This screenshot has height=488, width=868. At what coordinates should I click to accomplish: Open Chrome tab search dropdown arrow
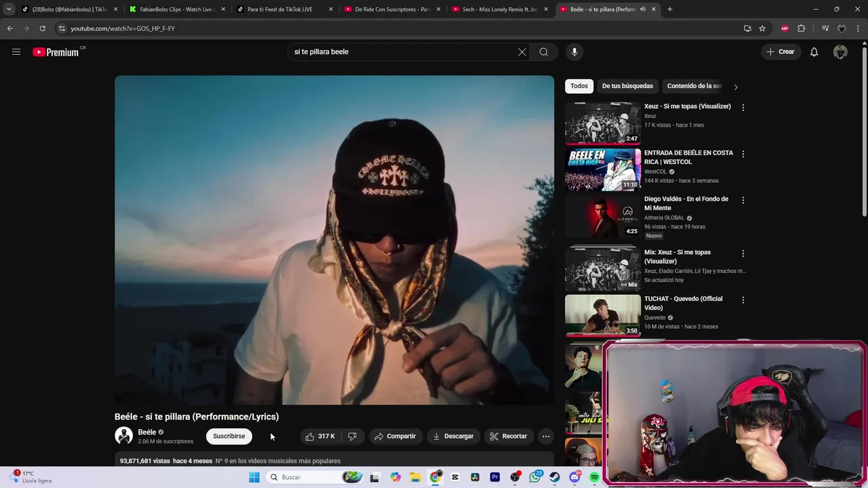tap(9, 9)
